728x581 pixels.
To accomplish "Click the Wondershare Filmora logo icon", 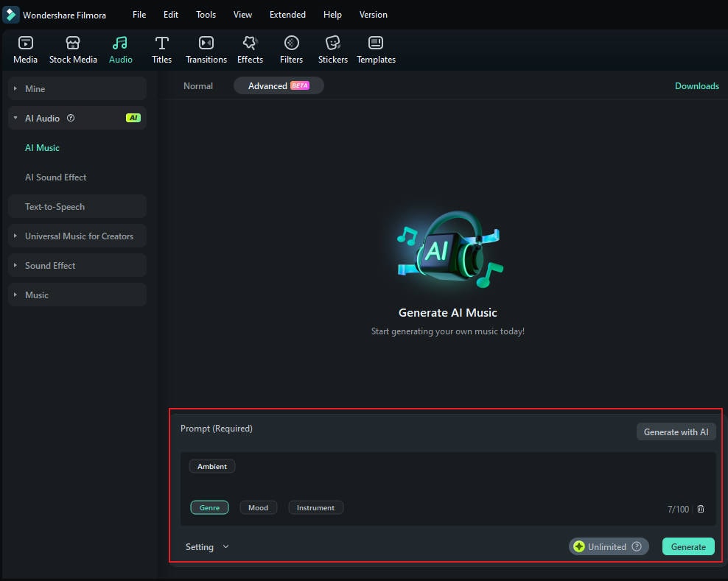I will coord(10,15).
